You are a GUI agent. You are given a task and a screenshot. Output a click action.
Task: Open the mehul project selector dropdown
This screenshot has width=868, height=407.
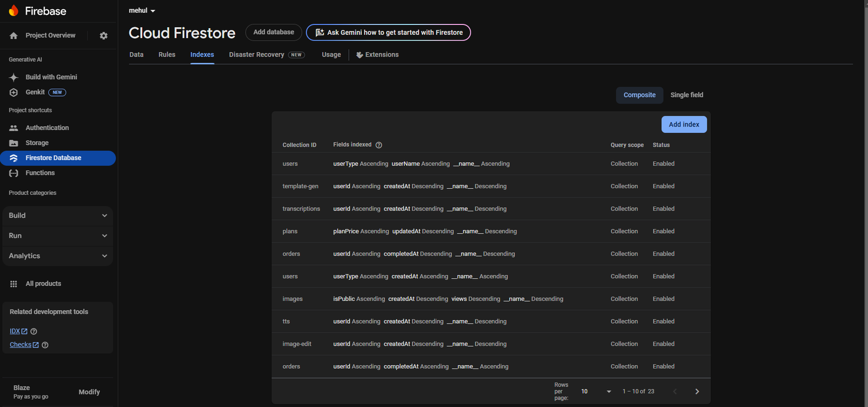pyautogui.click(x=142, y=11)
